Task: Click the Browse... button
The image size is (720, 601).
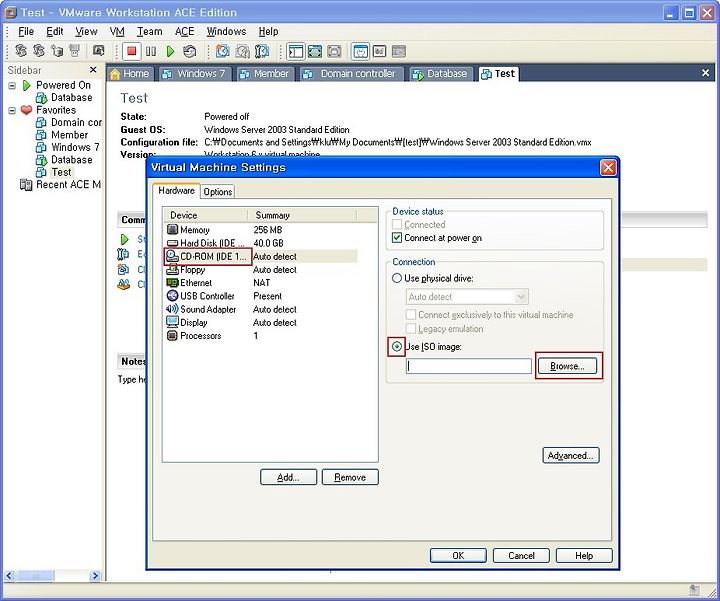Action: (x=567, y=366)
